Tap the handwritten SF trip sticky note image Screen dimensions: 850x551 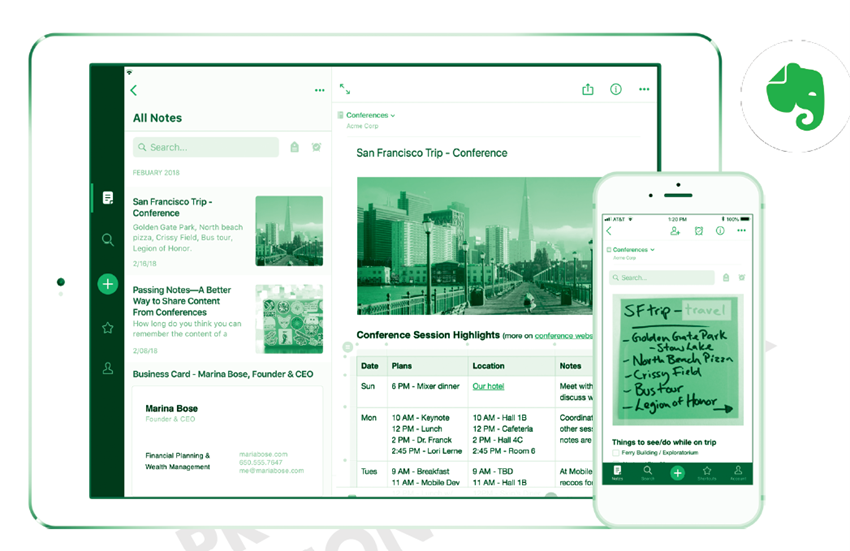pyautogui.click(x=678, y=360)
